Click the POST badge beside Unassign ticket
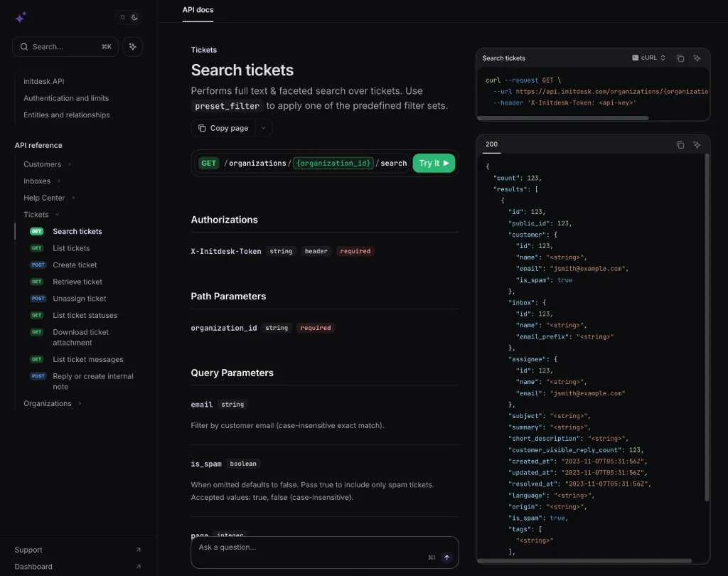The height and width of the screenshot is (576, 728). (x=38, y=298)
